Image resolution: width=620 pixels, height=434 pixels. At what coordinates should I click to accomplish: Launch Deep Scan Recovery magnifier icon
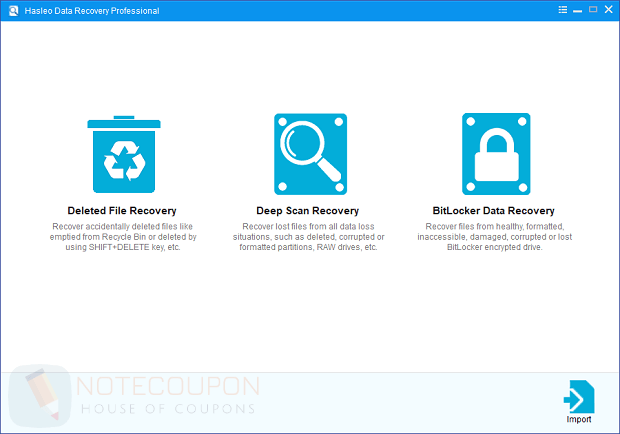pos(310,154)
